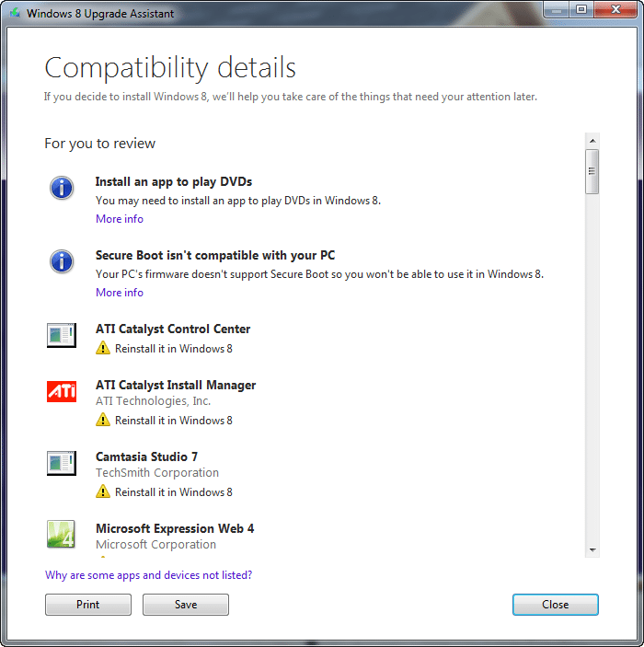Minimize the Upgrade Assistant window
Image resolution: width=644 pixels, height=647 pixels.
pos(556,9)
